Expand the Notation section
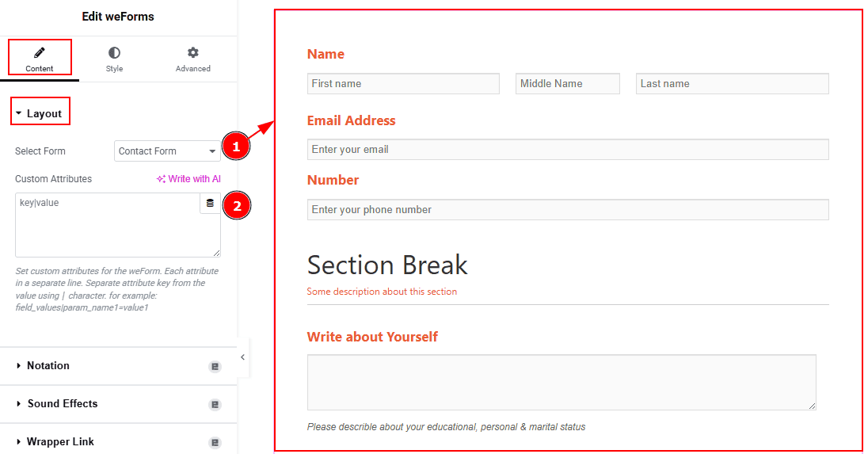This screenshot has height=454, width=868. click(x=48, y=365)
